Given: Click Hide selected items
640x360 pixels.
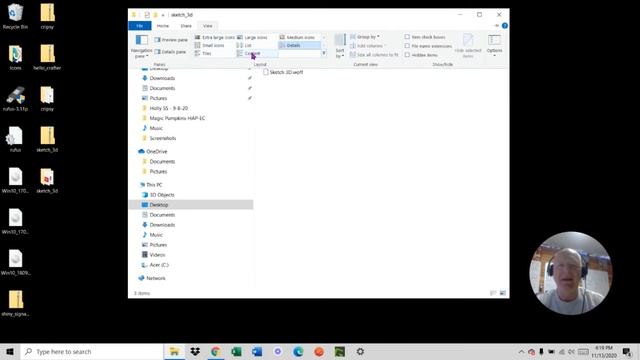Looking at the screenshot, I should pyautogui.click(x=468, y=46).
